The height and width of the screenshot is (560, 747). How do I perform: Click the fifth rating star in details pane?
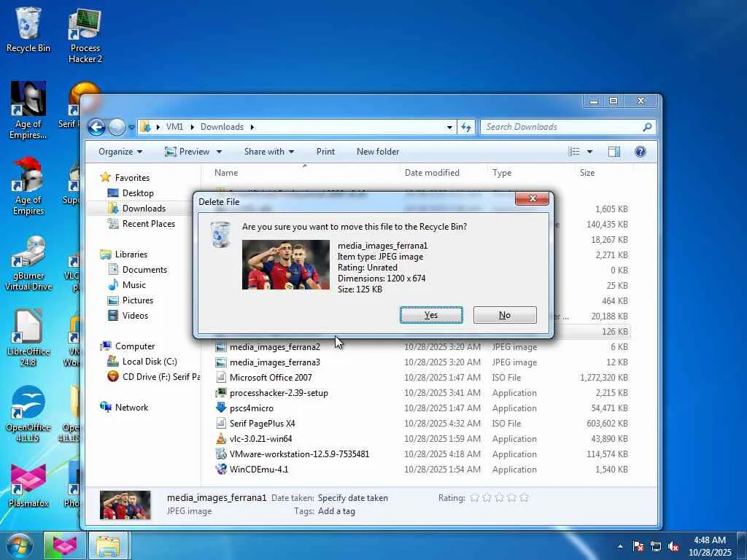click(524, 497)
